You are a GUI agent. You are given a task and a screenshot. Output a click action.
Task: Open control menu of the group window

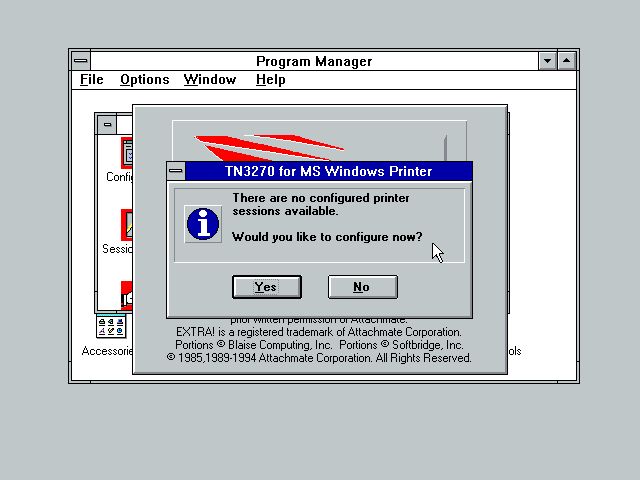(107, 124)
